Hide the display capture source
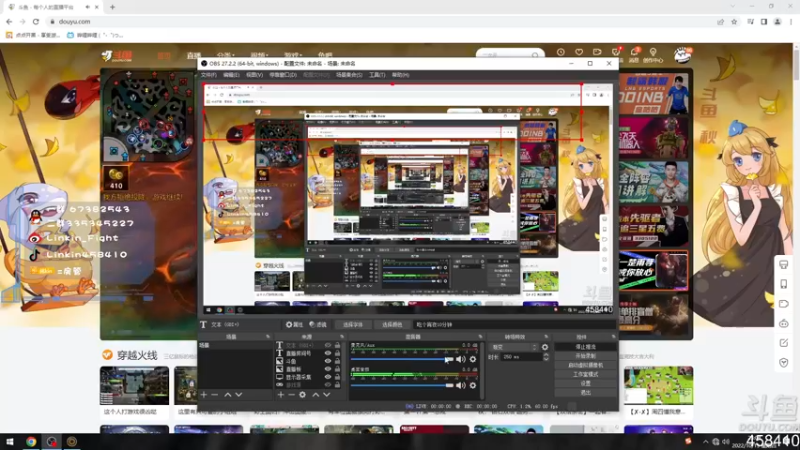Image resolution: width=800 pixels, height=450 pixels. click(x=328, y=377)
